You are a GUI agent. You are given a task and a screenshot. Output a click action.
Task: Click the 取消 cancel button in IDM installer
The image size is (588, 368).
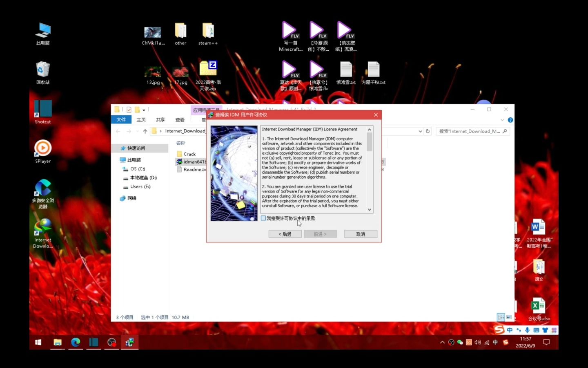[x=361, y=234]
